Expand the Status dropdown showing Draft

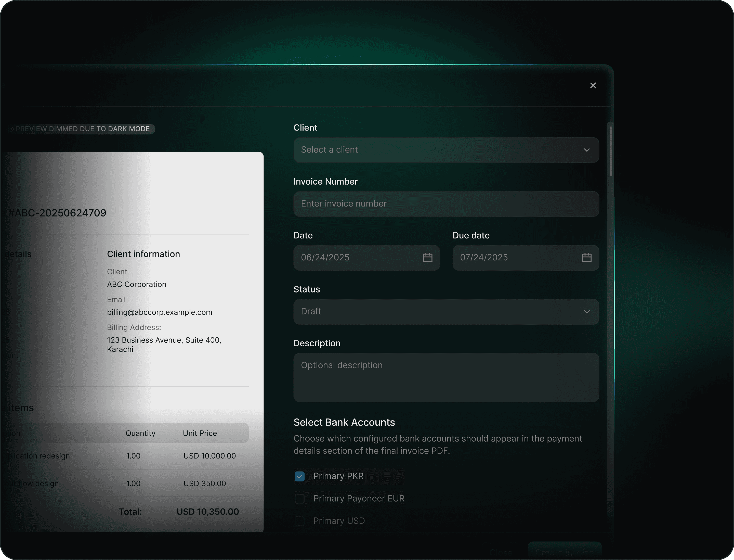(433, 312)
